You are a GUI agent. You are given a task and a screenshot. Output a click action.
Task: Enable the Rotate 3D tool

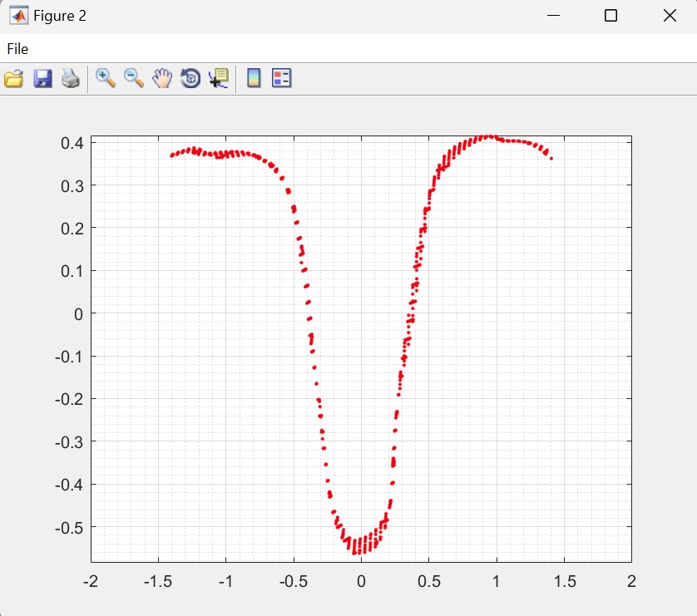coord(190,79)
